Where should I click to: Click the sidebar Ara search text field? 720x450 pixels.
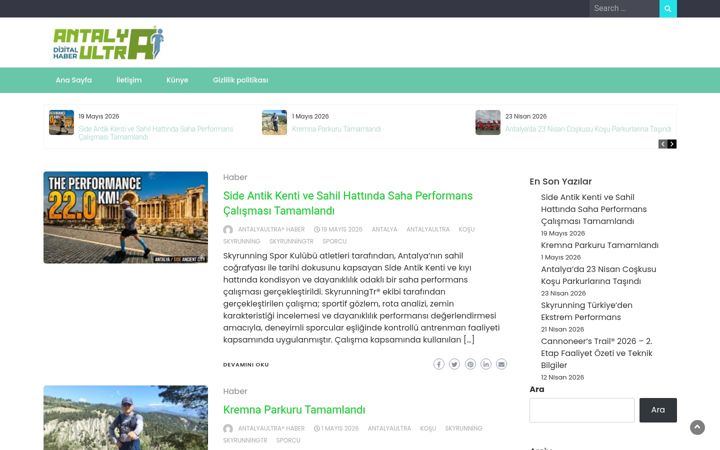point(582,410)
